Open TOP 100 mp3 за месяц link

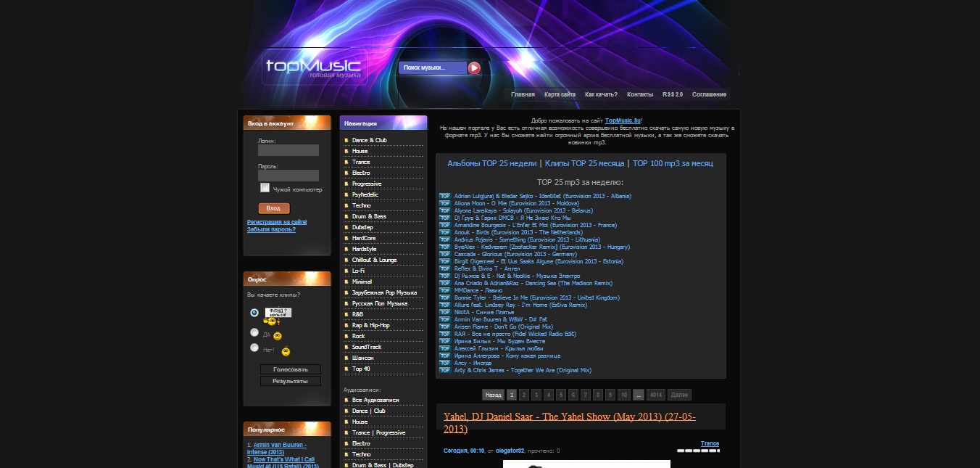(672, 163)
